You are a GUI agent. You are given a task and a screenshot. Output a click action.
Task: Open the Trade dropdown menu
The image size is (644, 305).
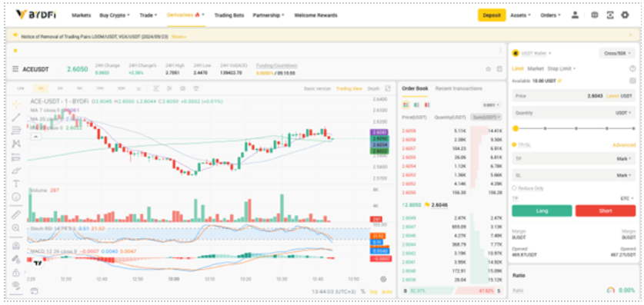click(x=148, y=15)
